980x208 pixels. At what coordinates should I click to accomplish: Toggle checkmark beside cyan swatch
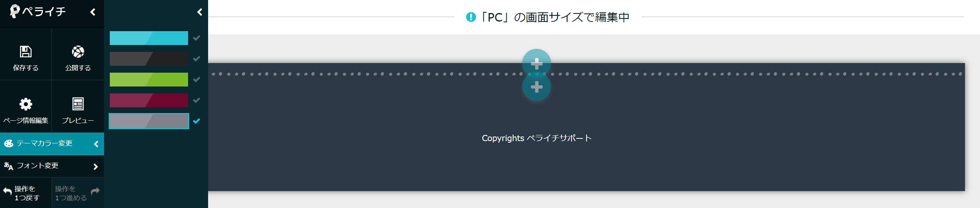click(x=197, y=38)
